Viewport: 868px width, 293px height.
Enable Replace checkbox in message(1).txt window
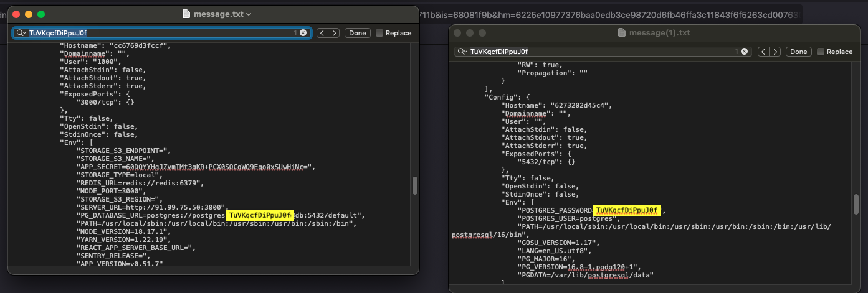tap(821, 52)
